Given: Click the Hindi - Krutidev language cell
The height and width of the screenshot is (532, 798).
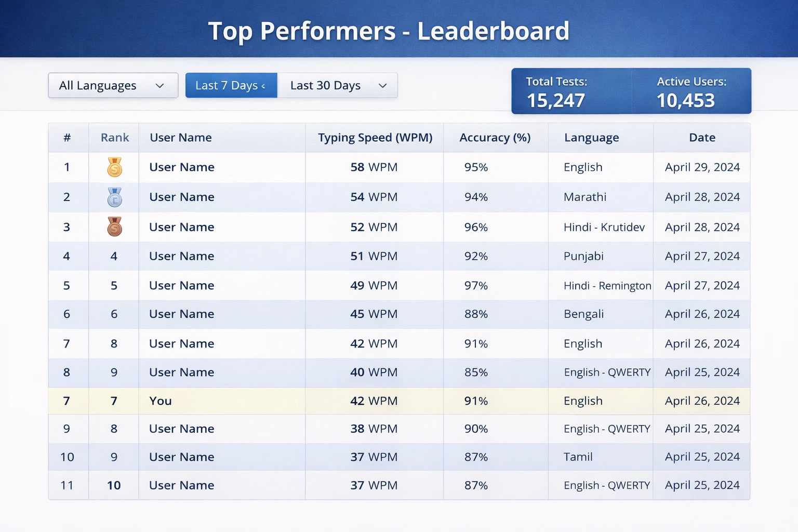Looking at the screenshot, I should point(604,227).
